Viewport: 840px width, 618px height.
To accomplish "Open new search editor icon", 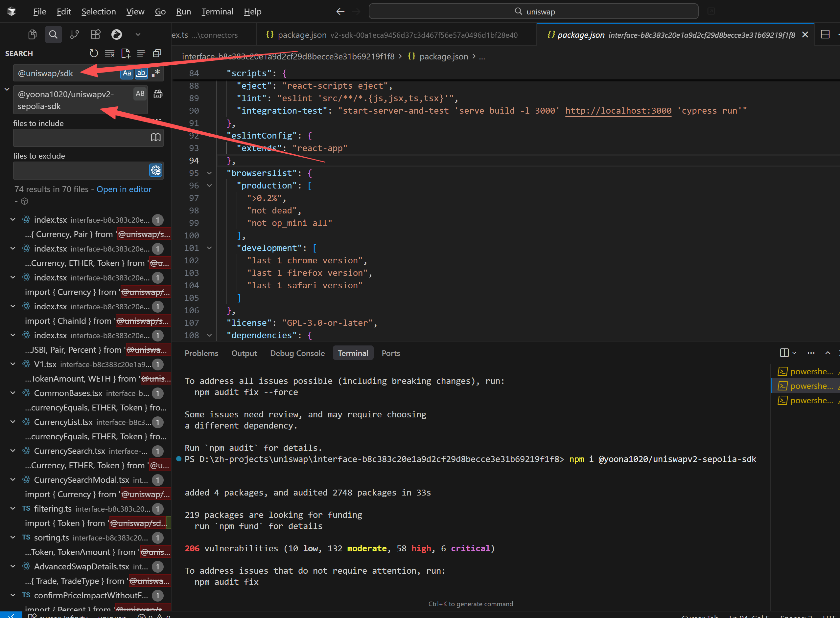I will point(126,54).
